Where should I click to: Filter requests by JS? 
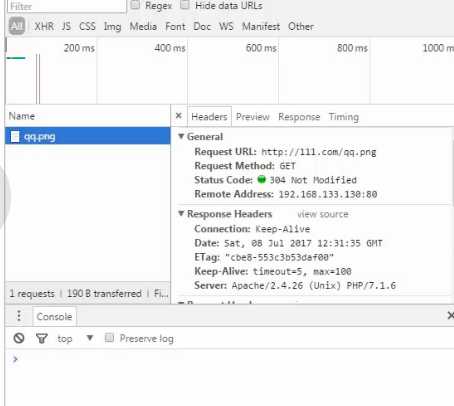[66, 26]
